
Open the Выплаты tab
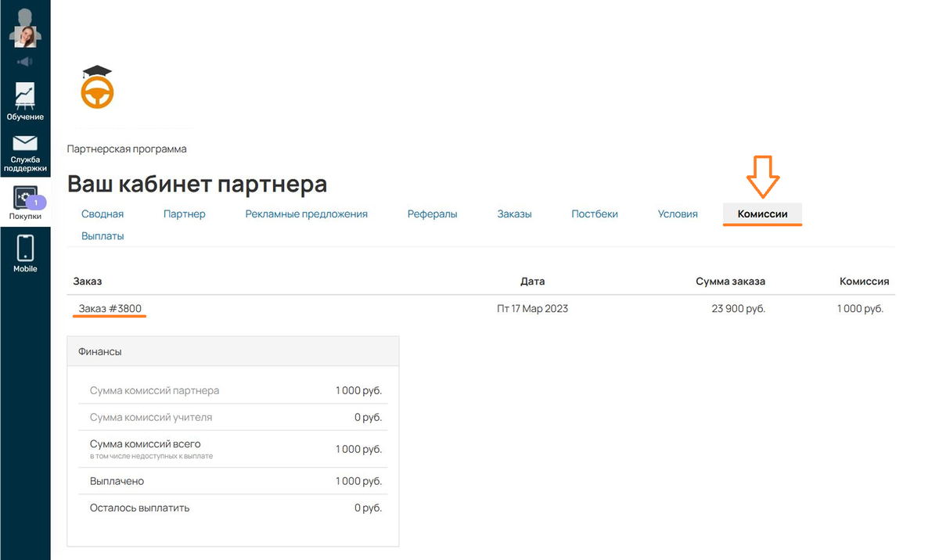pos(103,235)
